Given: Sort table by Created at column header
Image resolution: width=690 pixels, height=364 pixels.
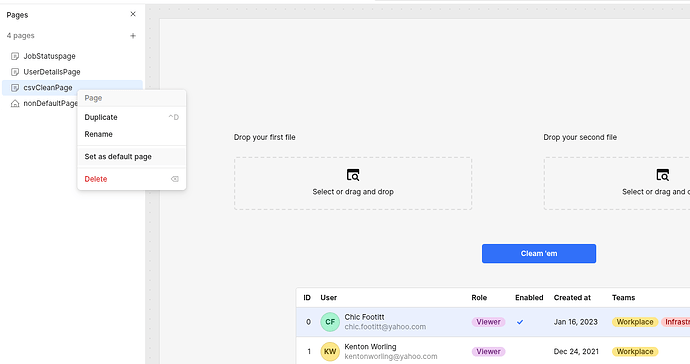Looking at the screenshot, I should (572, 298).
